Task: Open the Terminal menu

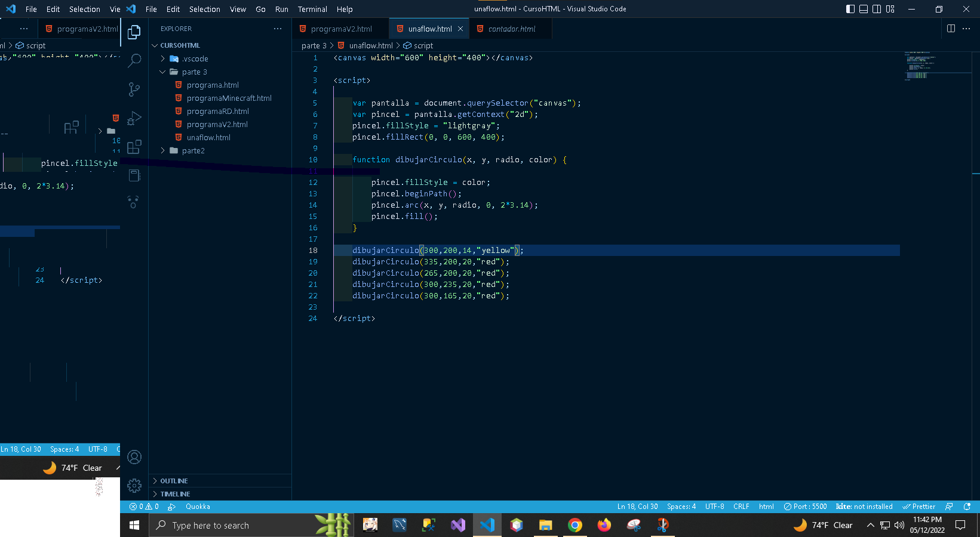Action: pyautogui.click(x=312, y=9)
